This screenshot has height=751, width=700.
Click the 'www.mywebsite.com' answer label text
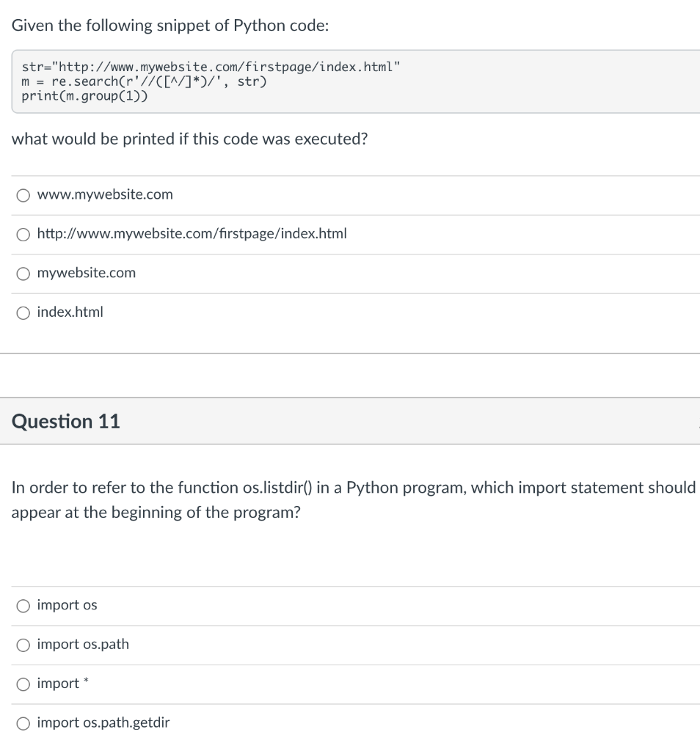click(x=105, y=194)
